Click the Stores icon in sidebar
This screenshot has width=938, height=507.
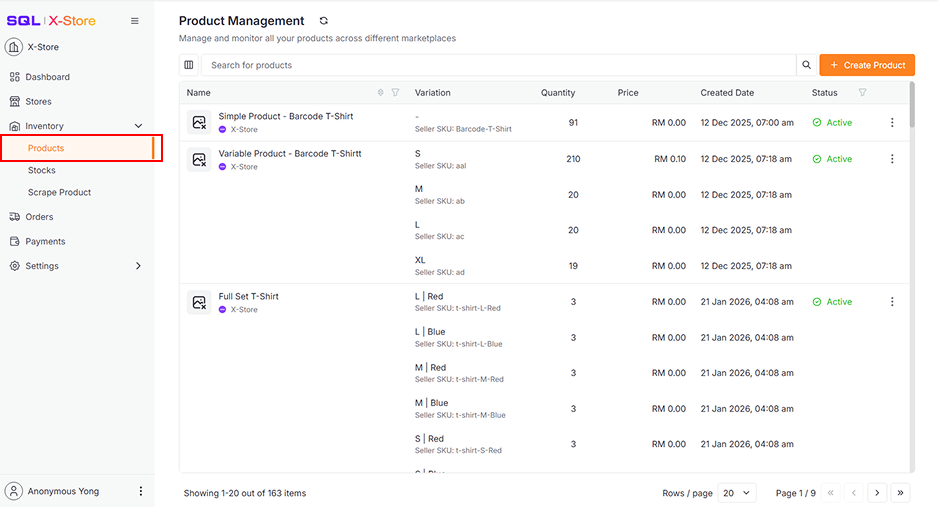15,102
